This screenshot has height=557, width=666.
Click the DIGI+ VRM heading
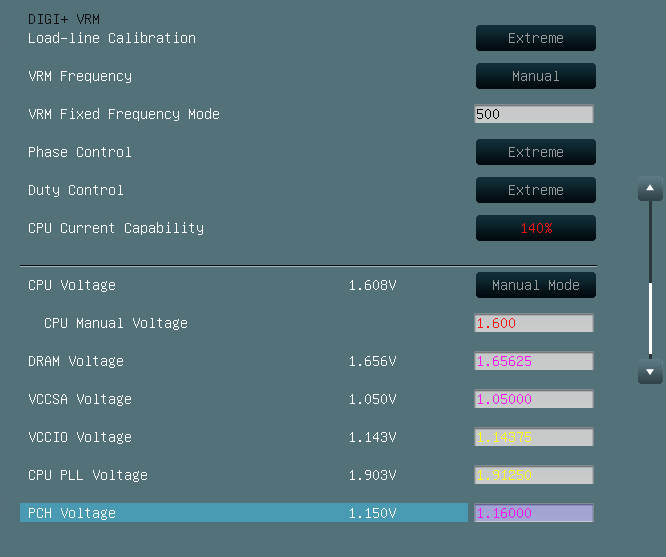tap(64, 20)
